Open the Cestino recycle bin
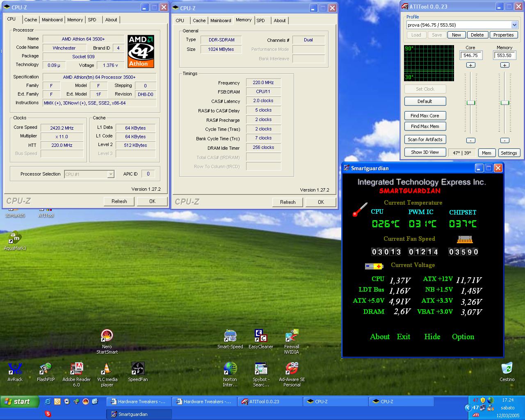 507,372
